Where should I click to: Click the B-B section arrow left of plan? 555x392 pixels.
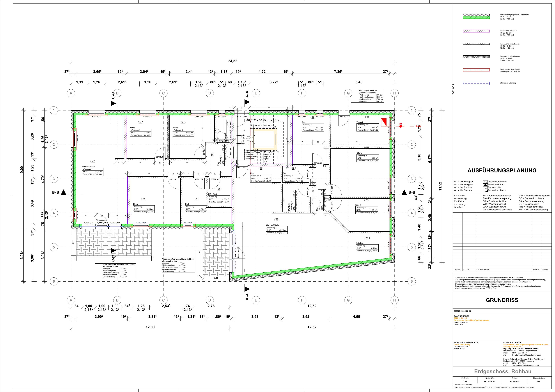[64, 192]
